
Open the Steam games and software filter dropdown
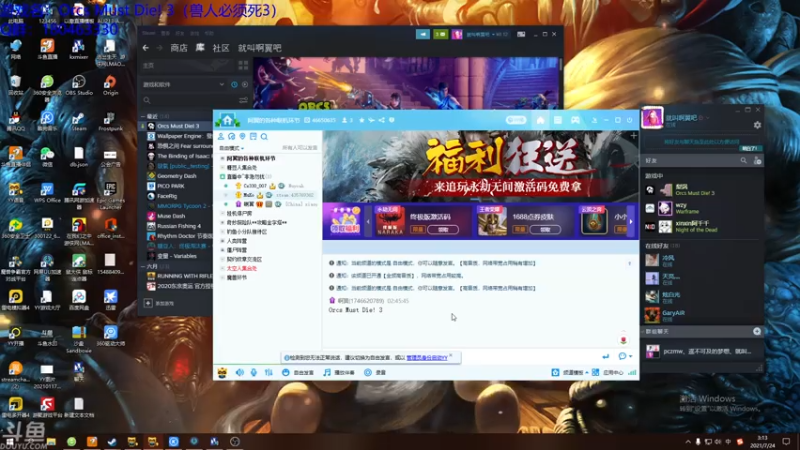[183, 85]
